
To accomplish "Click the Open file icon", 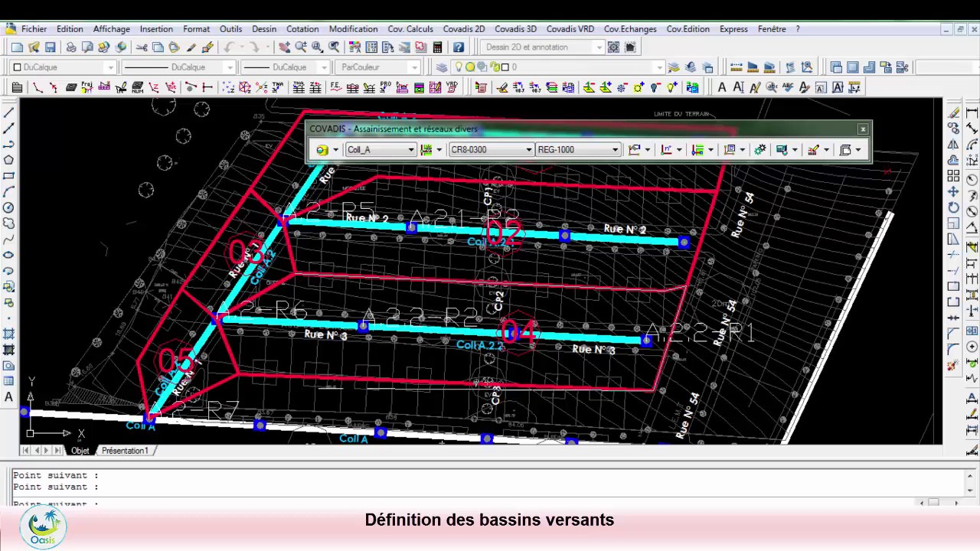I will coord(34,47).
